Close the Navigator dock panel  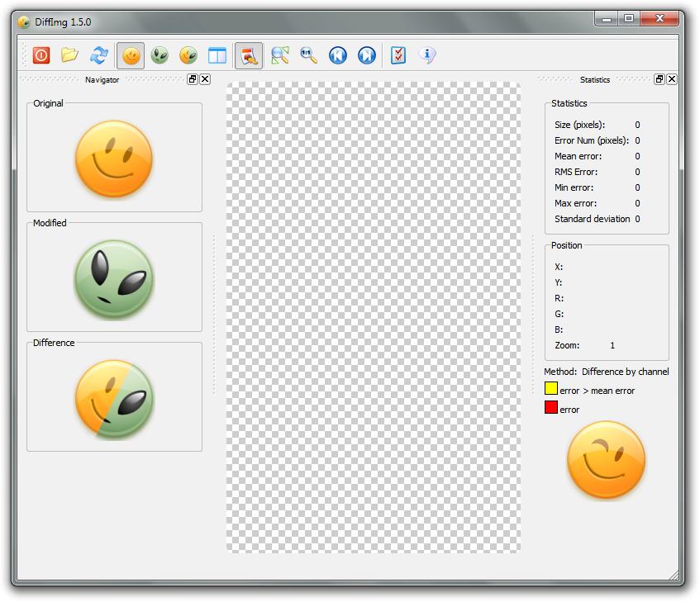pos(205,79)
